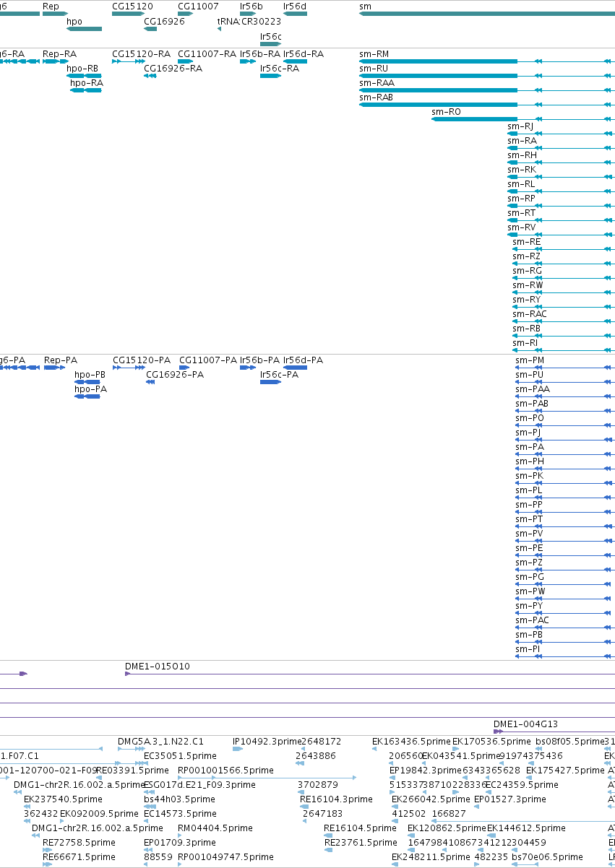Click the sm-PM protein label

coord(530,360)
